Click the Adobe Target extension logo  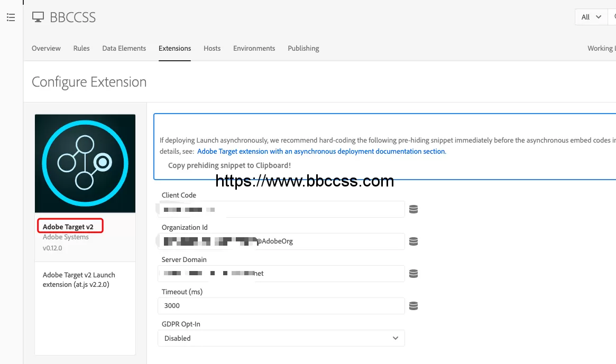point(85,163)
